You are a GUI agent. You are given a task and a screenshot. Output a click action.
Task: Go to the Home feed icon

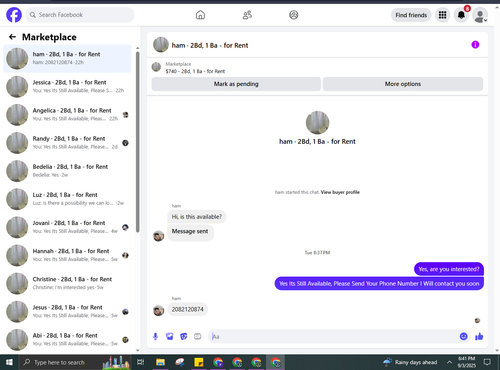coord(200,15)
